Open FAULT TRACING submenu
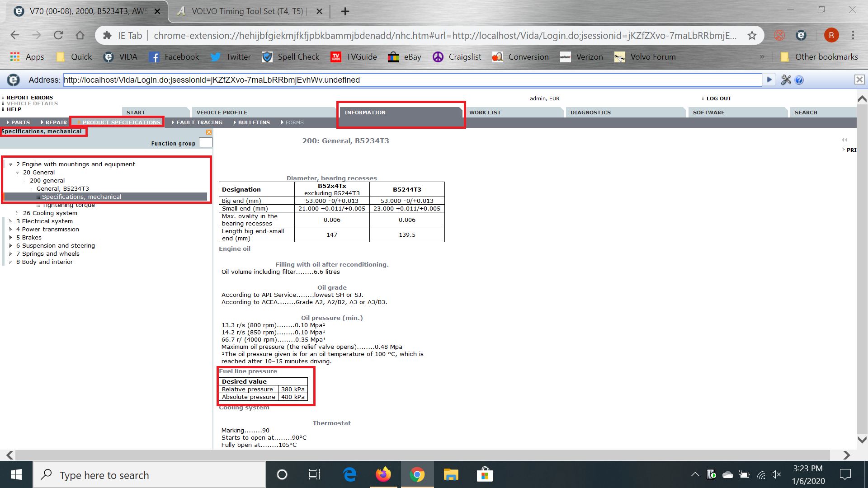868x488 pixels. [x=199, y=122]
